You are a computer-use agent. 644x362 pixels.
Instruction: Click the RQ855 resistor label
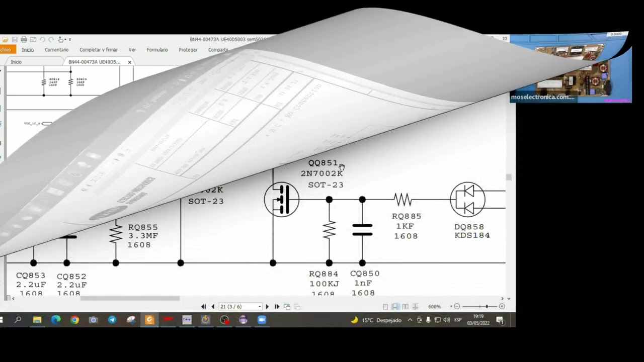tap(143, 227)
